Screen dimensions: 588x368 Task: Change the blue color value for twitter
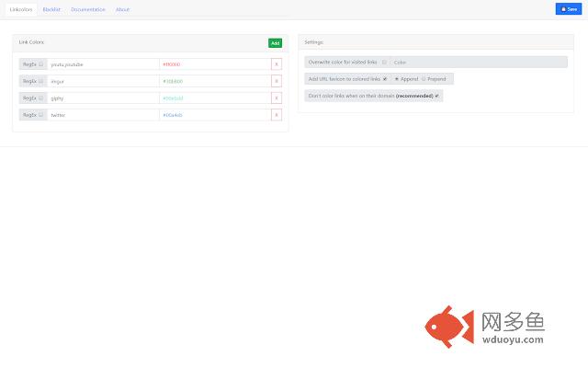pos(215,115)
